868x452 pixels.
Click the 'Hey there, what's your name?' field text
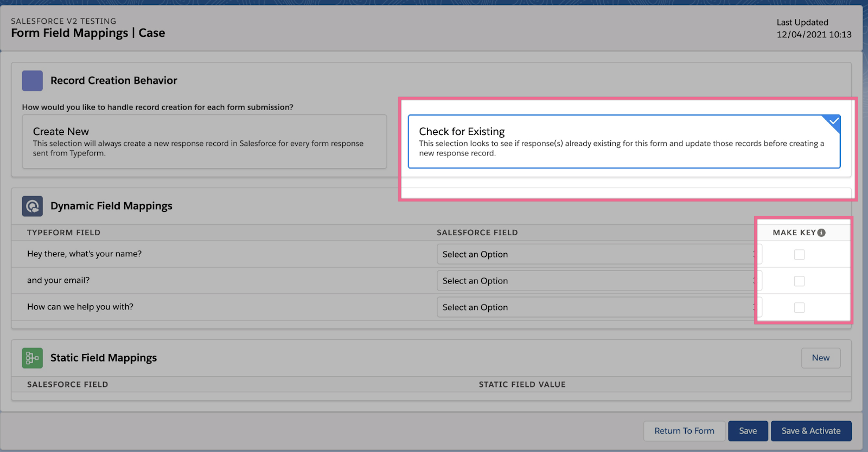coord(85,254)
